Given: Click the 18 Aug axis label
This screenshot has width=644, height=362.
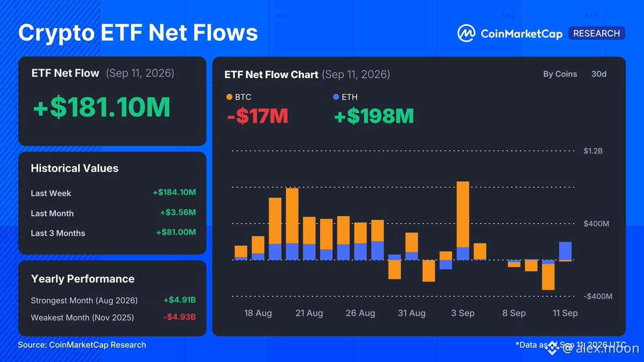Looking at the screenshot, I should pos(258,313).
